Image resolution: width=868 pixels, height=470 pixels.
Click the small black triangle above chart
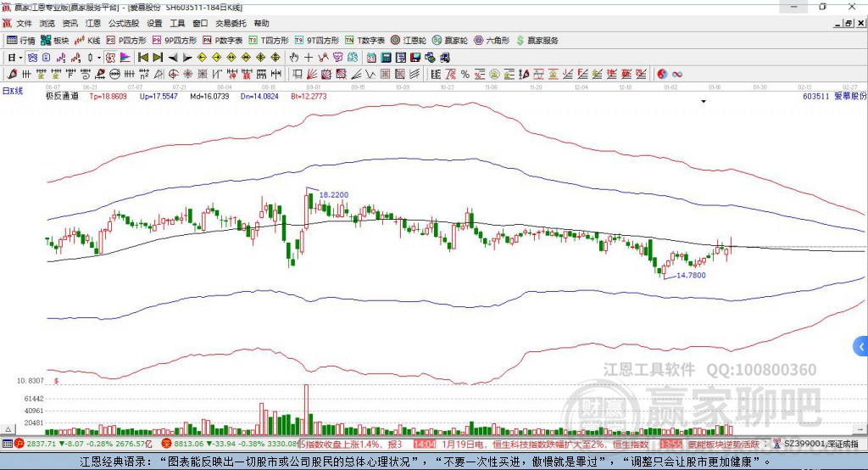(x=704, y=102)
